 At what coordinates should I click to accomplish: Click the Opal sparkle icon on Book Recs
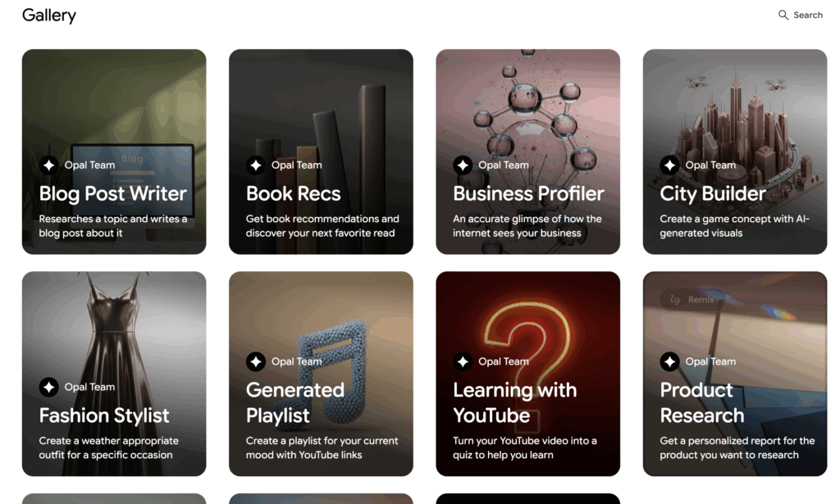(x=256, y=165)
